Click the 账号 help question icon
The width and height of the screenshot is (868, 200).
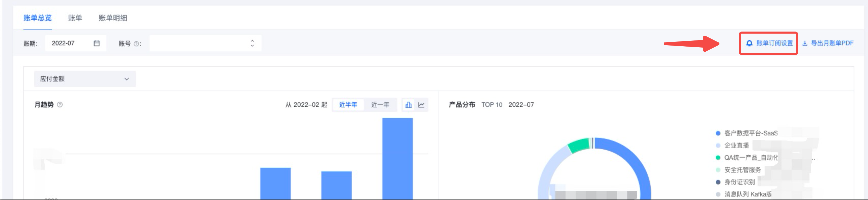[136, 44]
